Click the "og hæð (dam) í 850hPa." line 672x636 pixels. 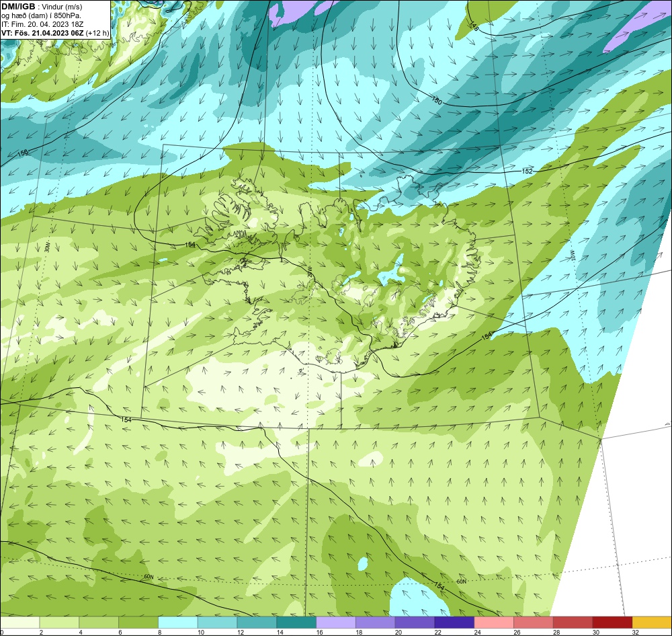41,16
